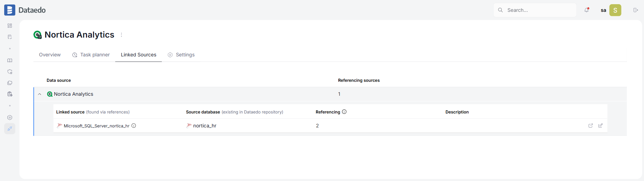Click the user avatar S
Image resolution: width=644 pixels, height=181 pixels.
pyautogui.click(x=615, y=10)
